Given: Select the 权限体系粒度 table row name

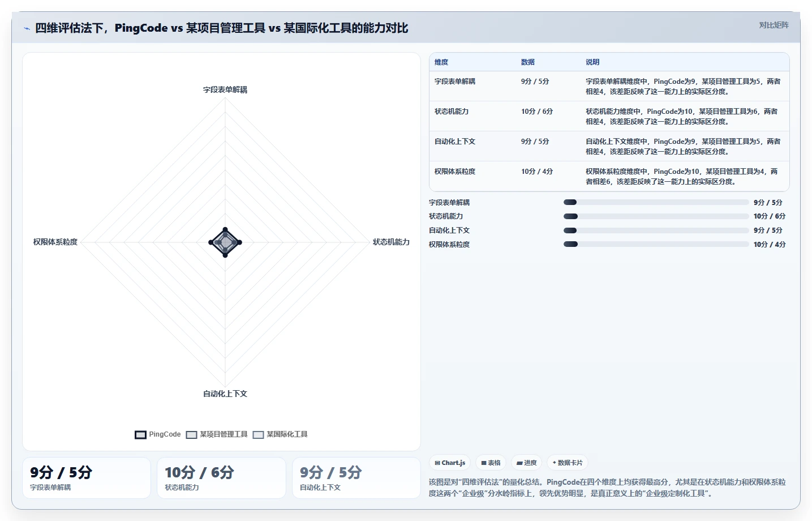Looking at the screenshot, I should point(455,172).
